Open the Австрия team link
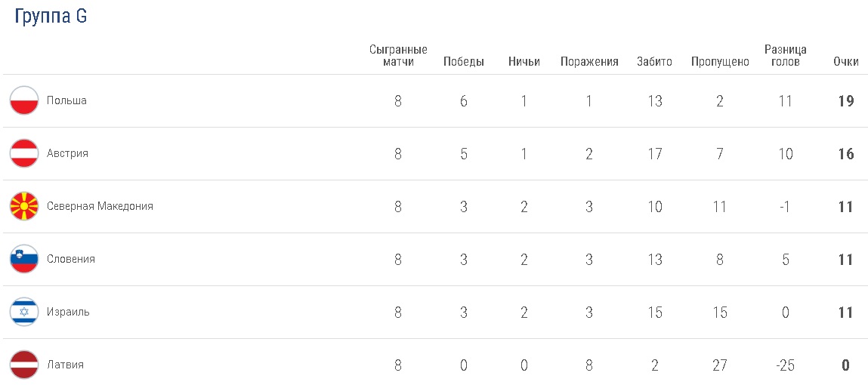Viewport: 868px width, 385px height. click(67, 153)
